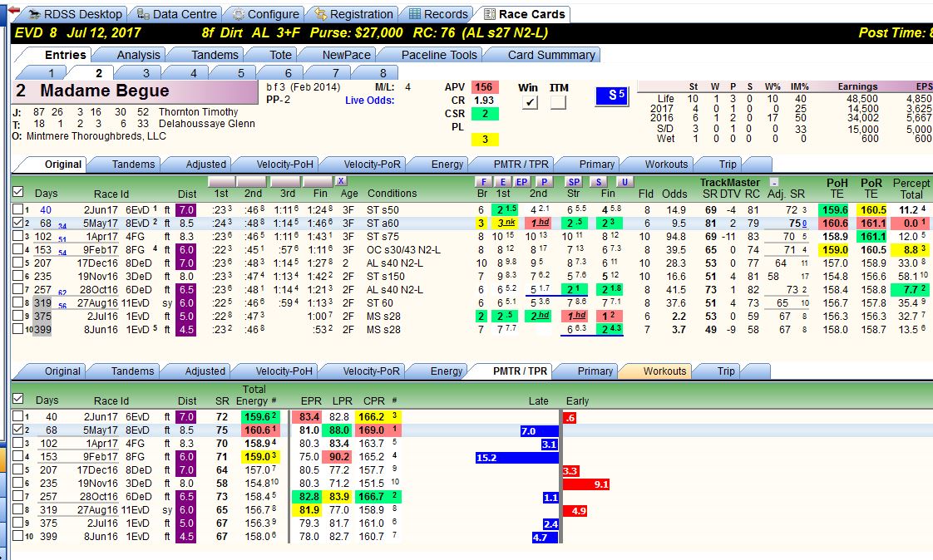Select horse number tab 5

pyautogui.click(x=241, y=73)
